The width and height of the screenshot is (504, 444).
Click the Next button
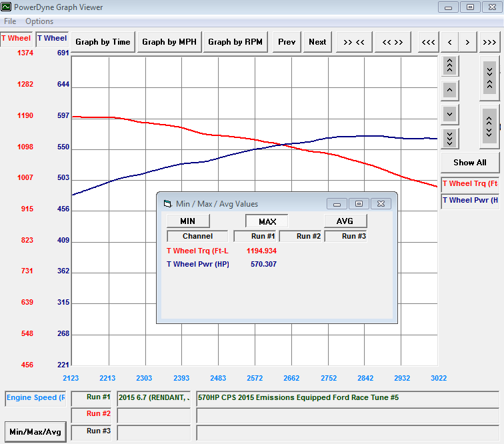(317, 42)
